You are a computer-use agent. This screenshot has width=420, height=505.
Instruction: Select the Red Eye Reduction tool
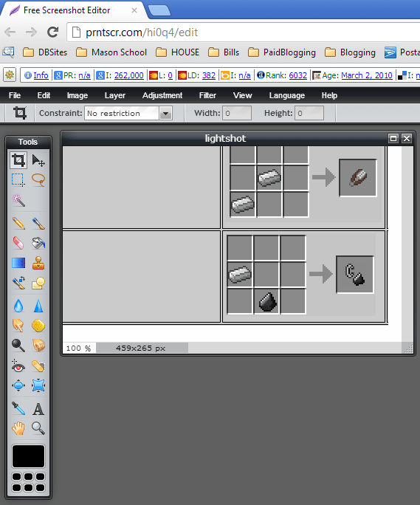tap(18, 365)
